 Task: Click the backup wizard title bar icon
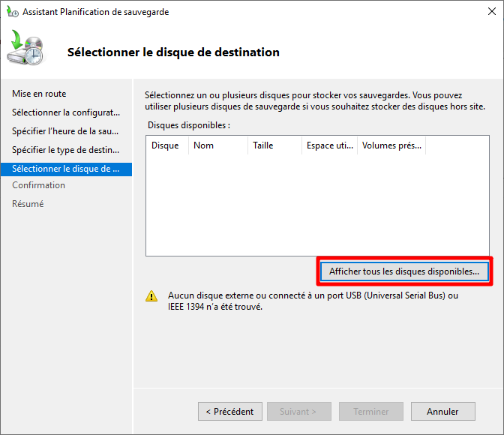pyautogui.click(x=13, y=12)
